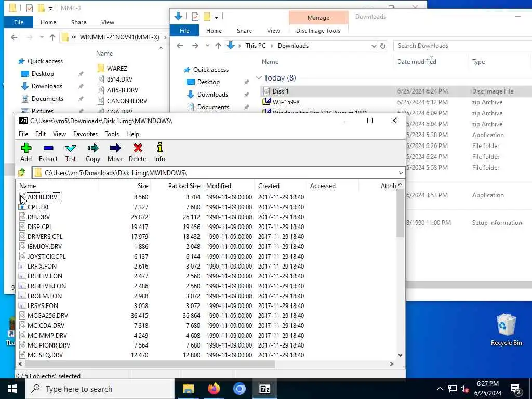Viewport: 532px width, 399px height.
Task: Click the 7-Zip vertical scrollbar down arrow
Action: pos(401,355)
